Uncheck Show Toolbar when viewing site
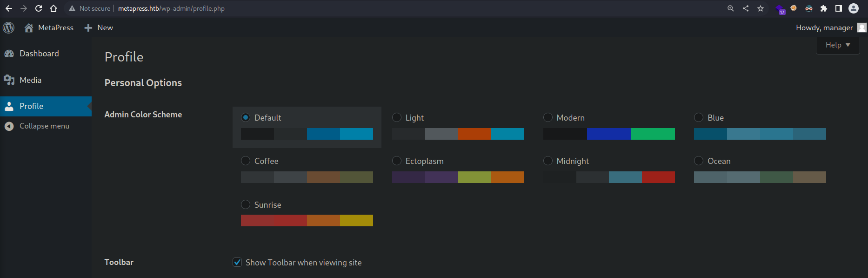This screenshot has width=868, height=278. (237, 262)
